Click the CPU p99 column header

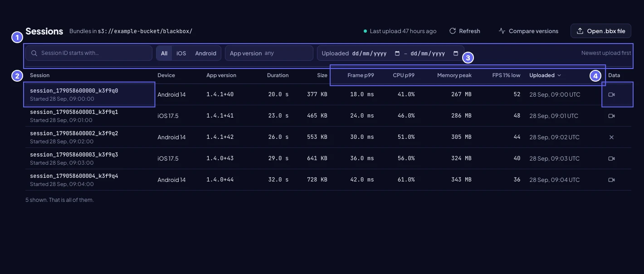[x=404, y=75]
